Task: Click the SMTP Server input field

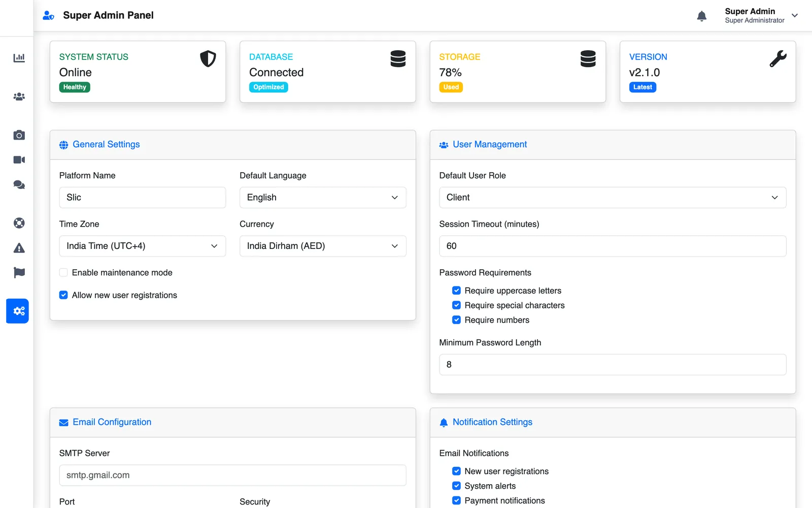Action: [232, 475]
